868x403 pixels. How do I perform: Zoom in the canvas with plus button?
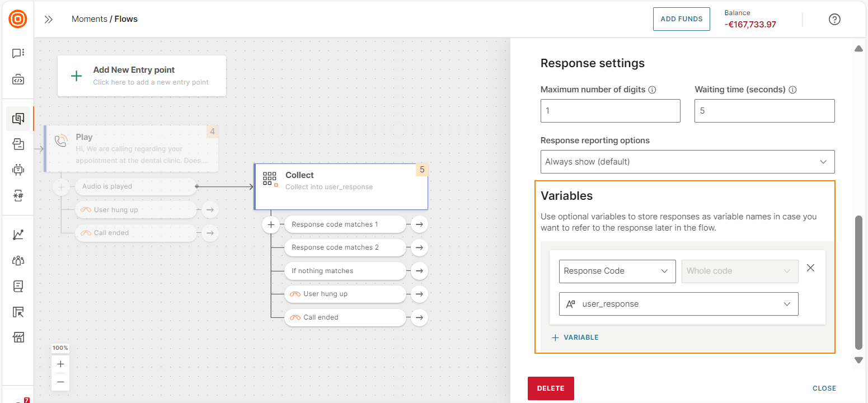60,364
